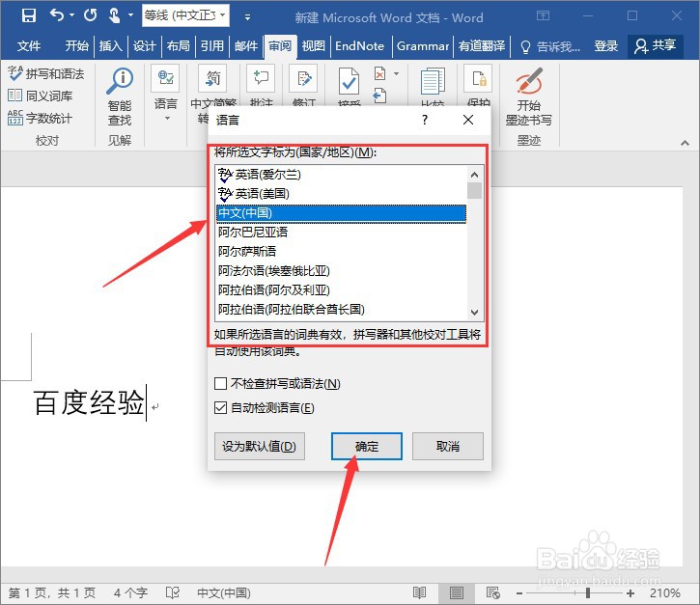Click 取消 button in dialog

(448, 446)
